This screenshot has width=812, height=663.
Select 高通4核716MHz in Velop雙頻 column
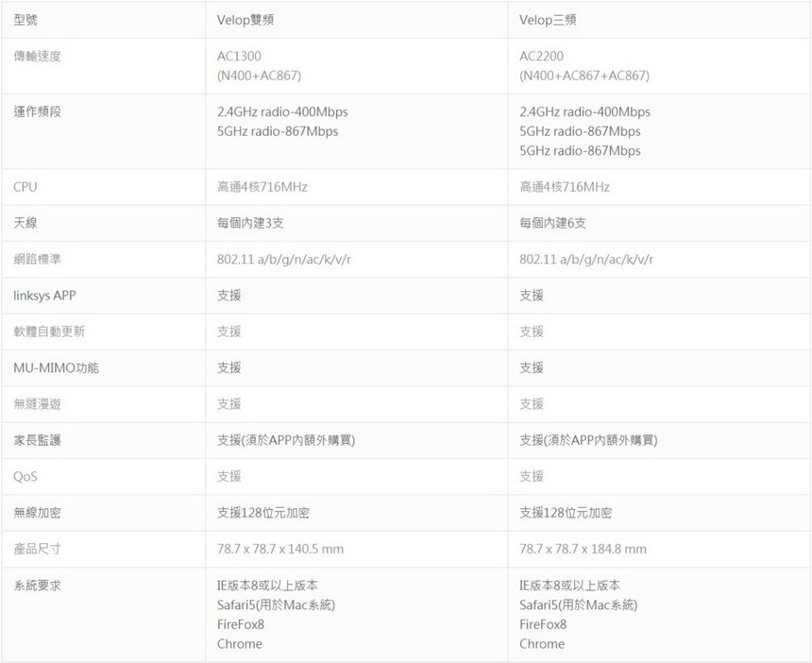click(x=262, y=186)
